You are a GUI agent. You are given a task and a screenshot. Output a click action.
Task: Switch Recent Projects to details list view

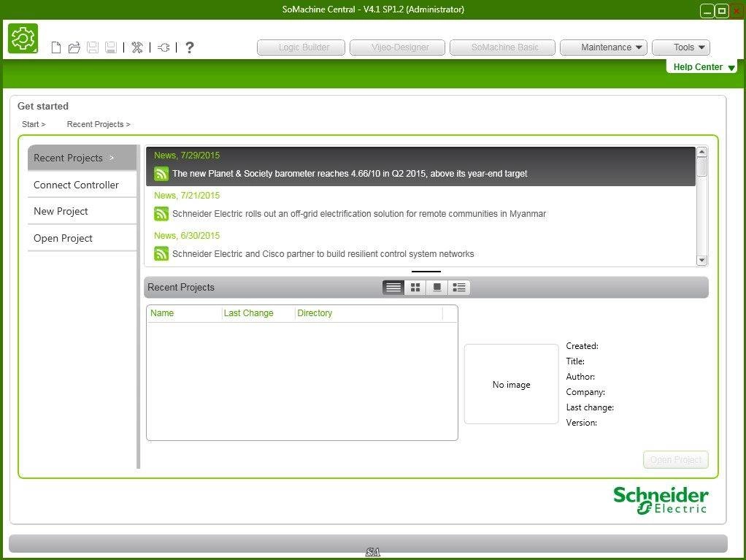pos(393,288)
